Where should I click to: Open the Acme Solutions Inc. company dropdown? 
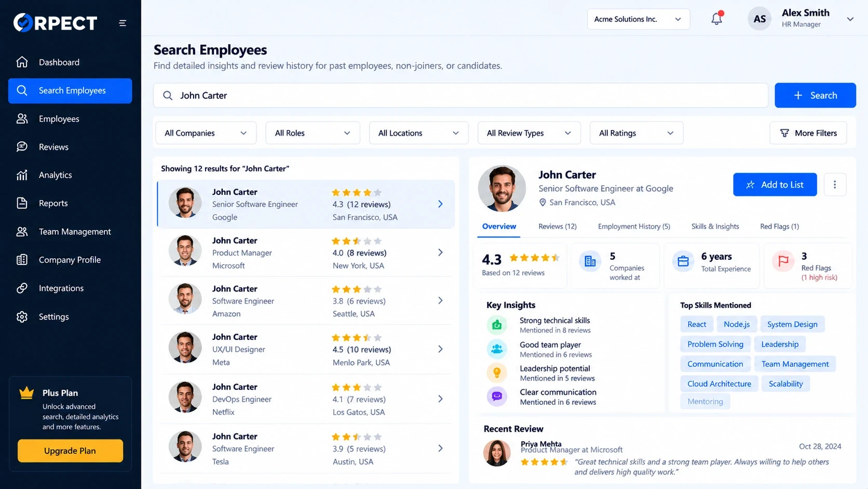point(639,19)
